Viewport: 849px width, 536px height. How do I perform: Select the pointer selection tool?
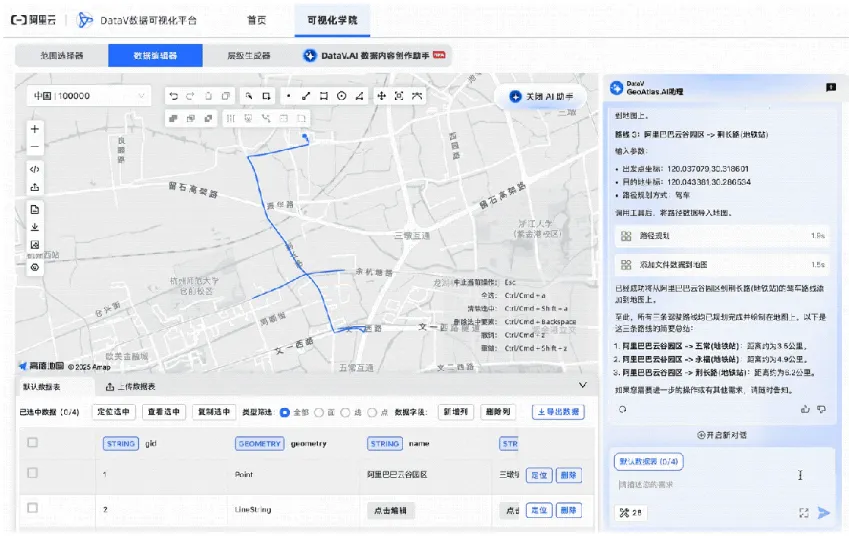249,96
